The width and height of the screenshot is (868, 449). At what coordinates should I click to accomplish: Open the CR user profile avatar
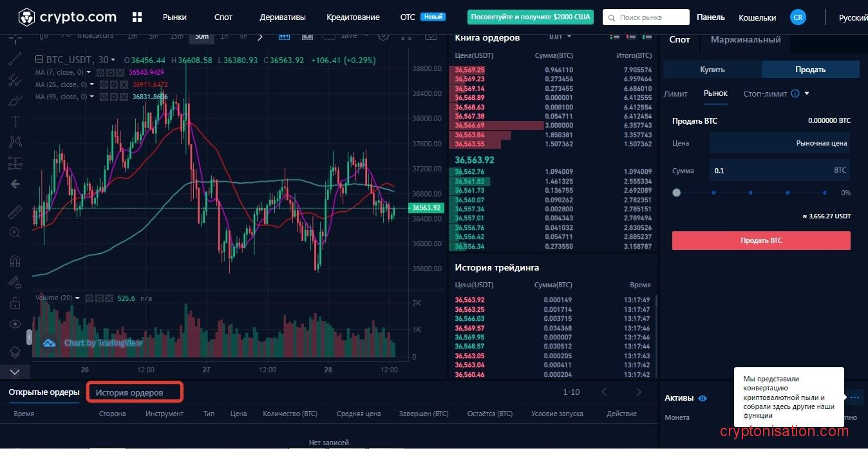point(798,17)
